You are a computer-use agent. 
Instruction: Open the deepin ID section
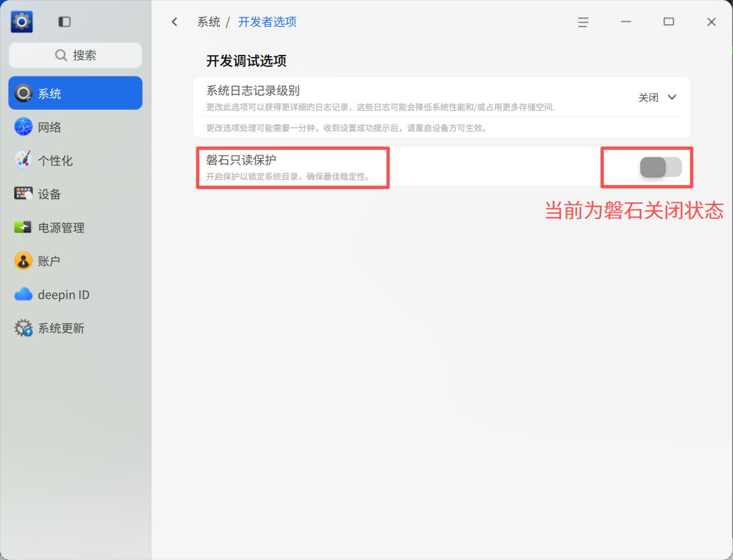(75, 295)
